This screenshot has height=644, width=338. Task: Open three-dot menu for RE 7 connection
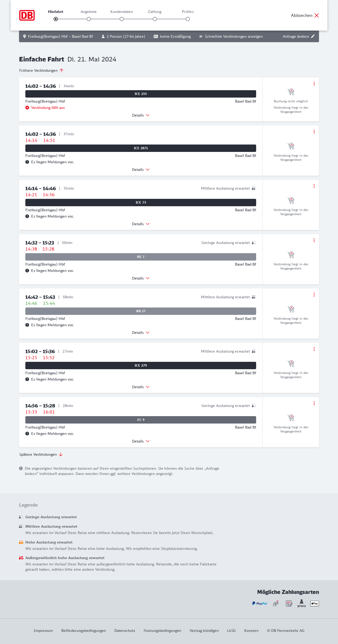point(314,240)
